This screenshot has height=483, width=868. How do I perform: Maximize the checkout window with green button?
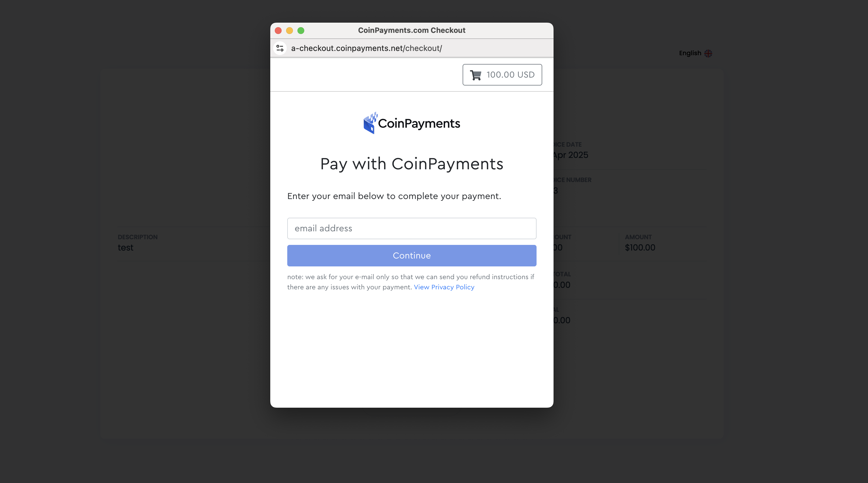[301, 31]
